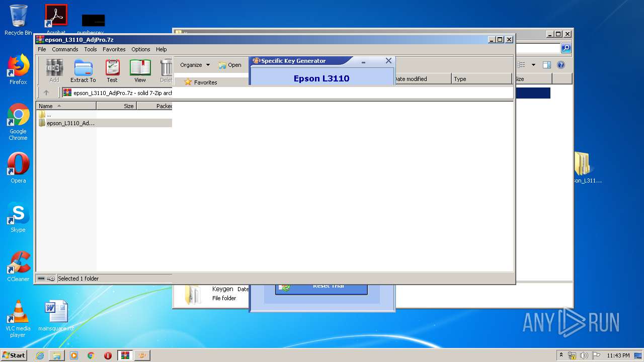
Task: Click the Explorer search input field
Action: (x=537, y=48)
